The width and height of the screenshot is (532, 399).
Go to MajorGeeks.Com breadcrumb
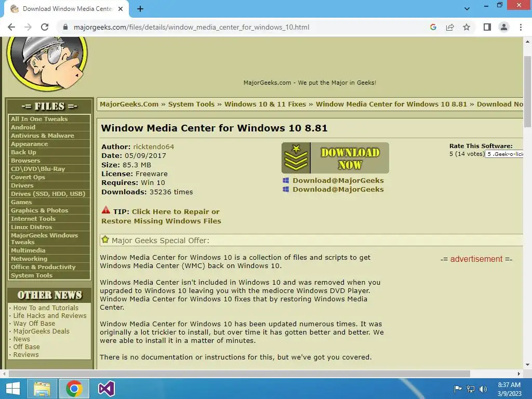129,104
